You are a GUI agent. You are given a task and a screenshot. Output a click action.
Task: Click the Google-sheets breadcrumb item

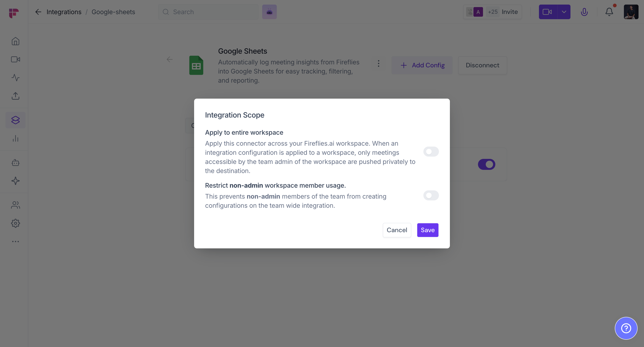pos(113,12)
